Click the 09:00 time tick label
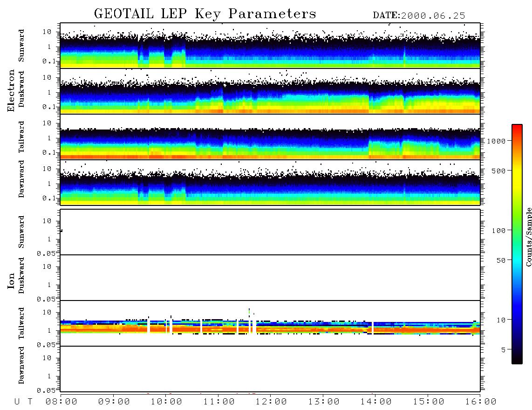 pos(114,402)
